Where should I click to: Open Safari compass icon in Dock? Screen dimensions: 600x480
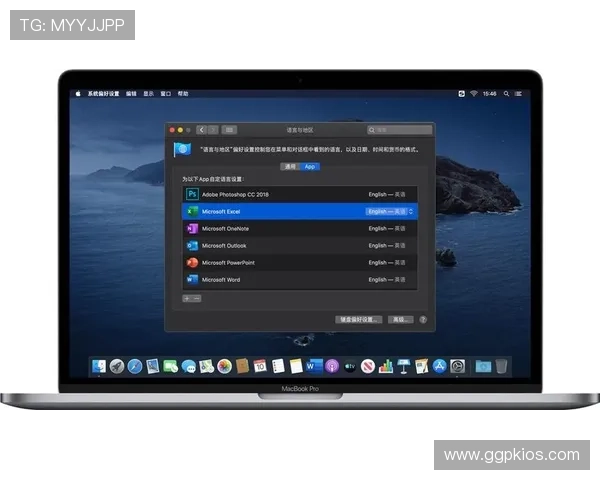(135, 366)
